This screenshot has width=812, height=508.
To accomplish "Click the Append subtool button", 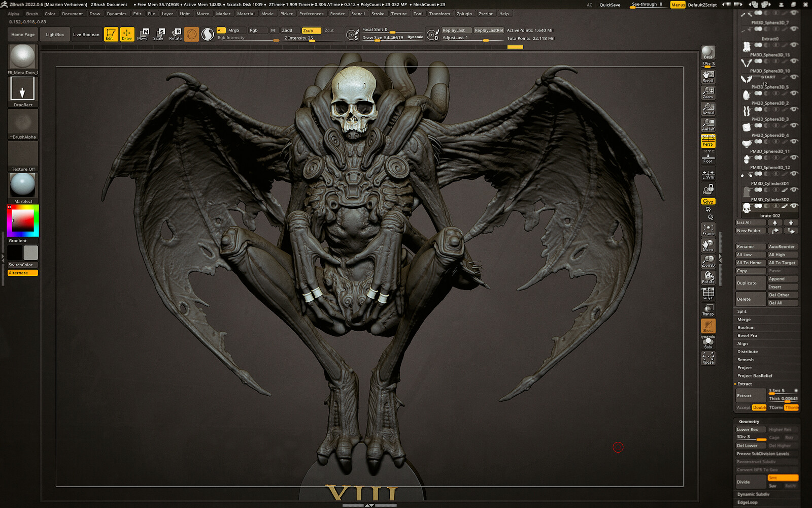I will pos(783,279).
